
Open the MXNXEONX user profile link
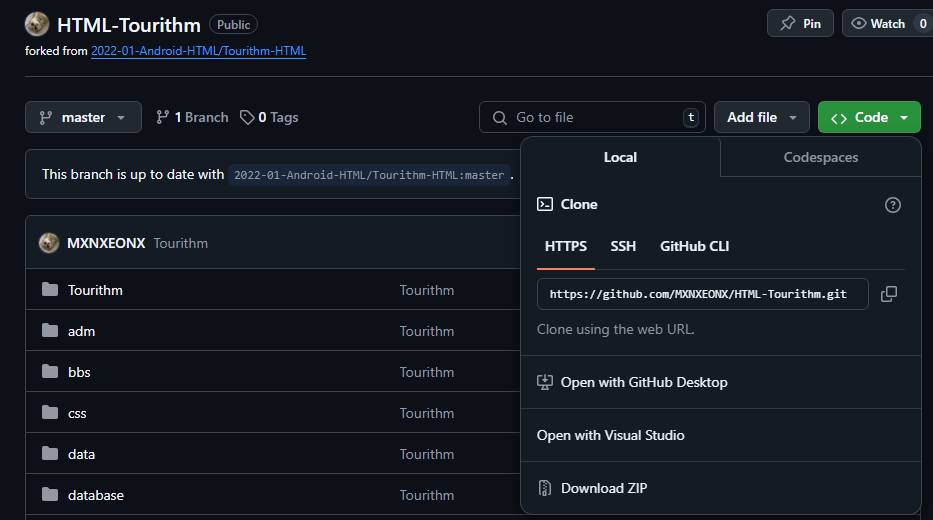(106, 243)
